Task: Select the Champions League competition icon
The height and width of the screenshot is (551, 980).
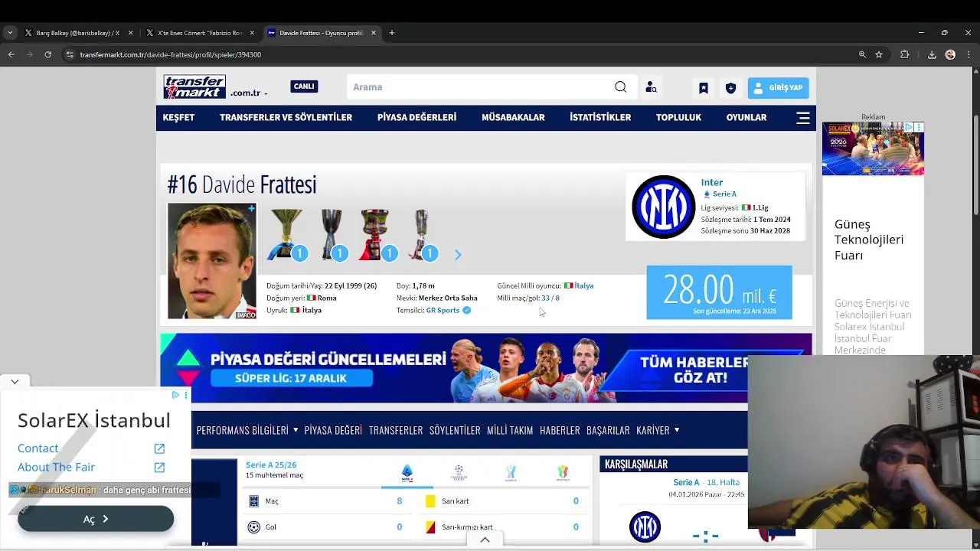Action: coord(459,473)
